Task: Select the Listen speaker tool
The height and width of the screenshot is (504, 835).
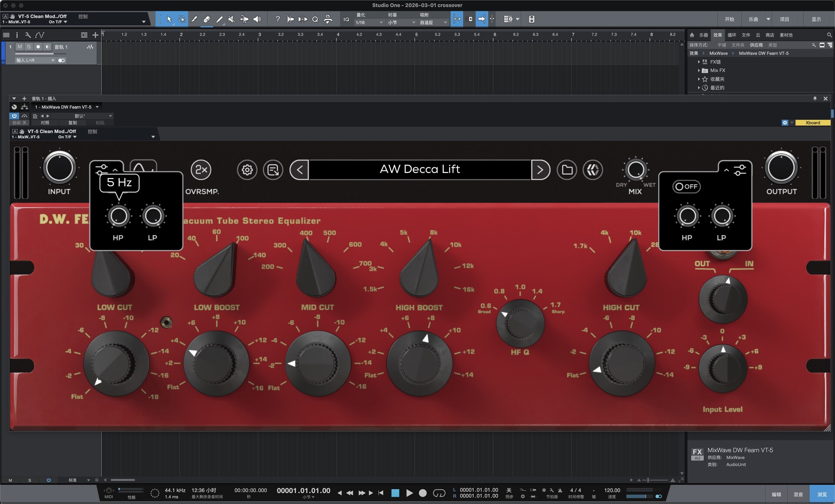Action: tap(257, 19)
